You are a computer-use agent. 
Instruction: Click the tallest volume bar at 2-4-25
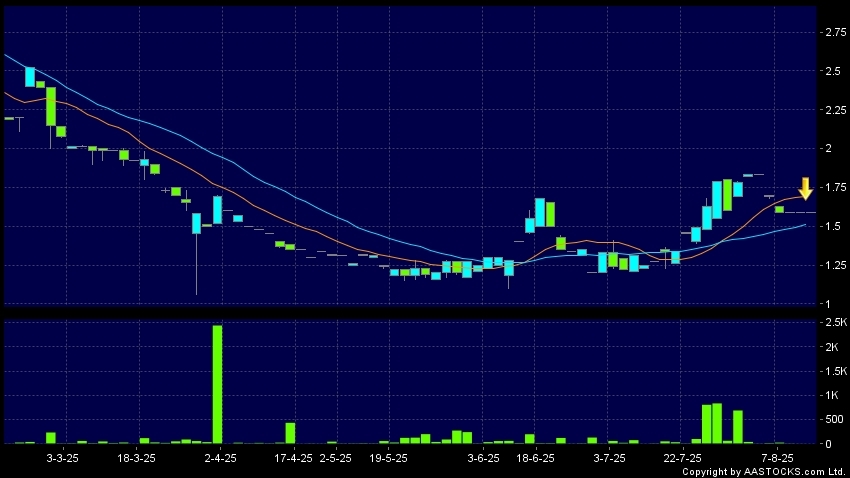pyautogui.click(x=217, y=384)
